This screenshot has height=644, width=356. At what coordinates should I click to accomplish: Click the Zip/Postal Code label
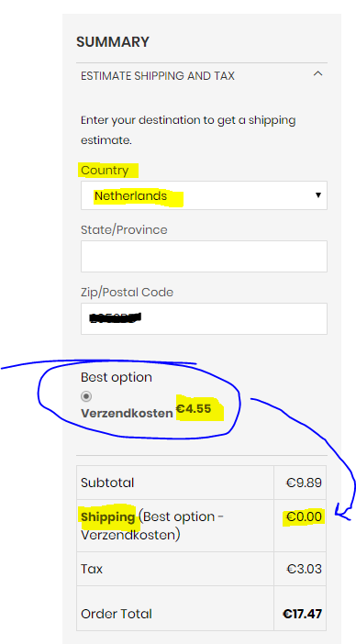point(127,292)
